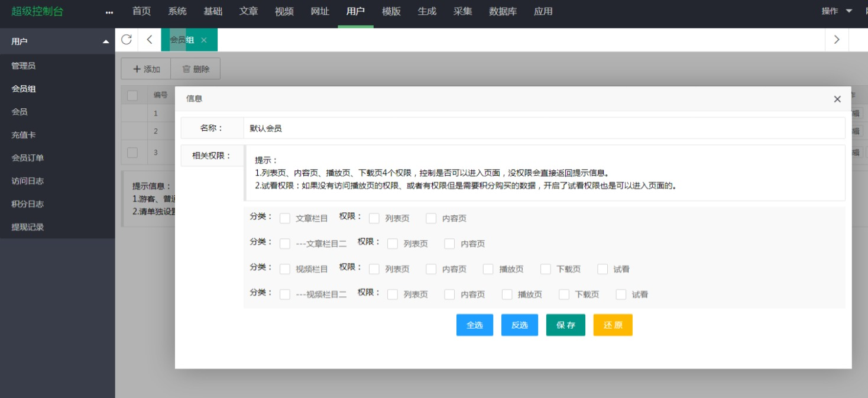Collapse the 用户 sidebar section arrow

pyautogui.click(x=106, y=42)
